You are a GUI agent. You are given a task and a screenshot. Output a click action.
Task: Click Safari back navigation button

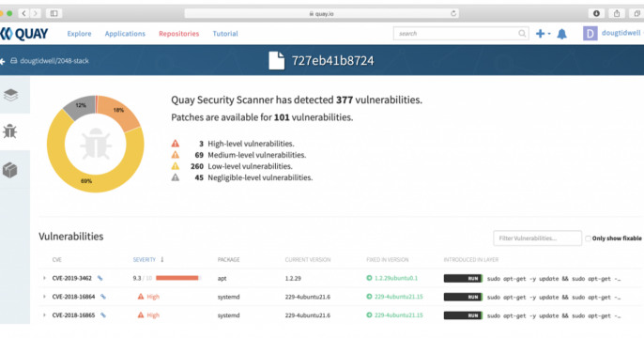(x=23, y=13)
